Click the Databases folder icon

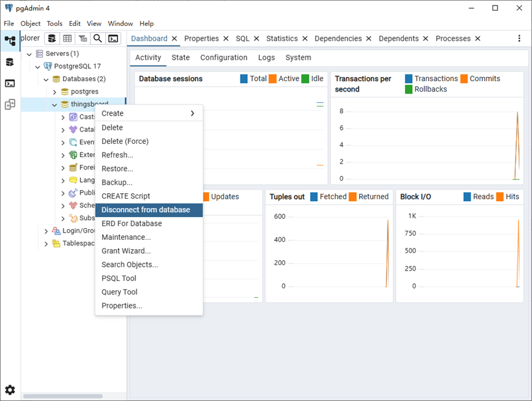(x=57, y=79)
